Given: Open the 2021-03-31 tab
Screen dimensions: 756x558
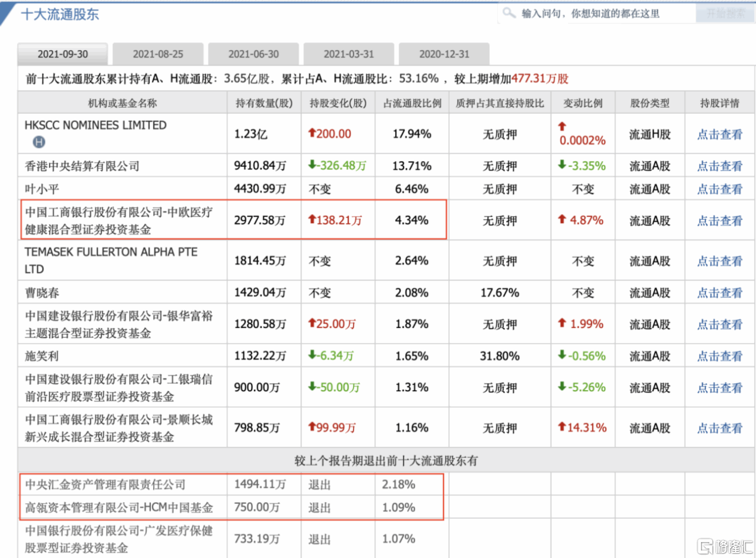Looking at the screenshot, I should [349, 54].
